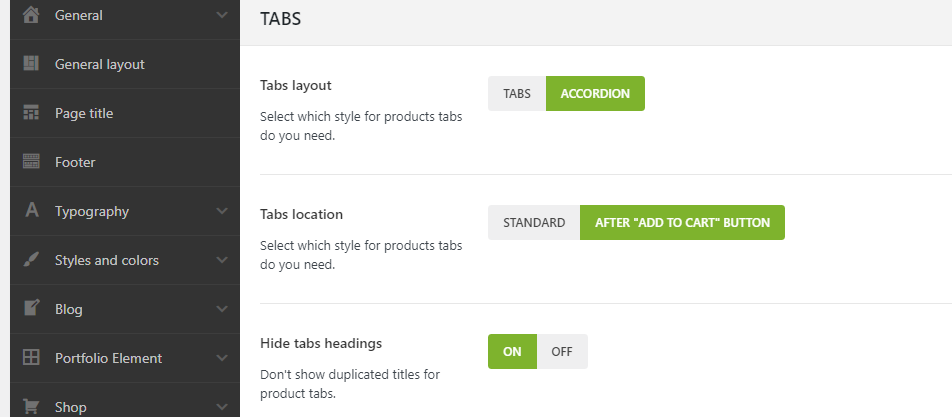Click the General home icon in sidebar
The image size is (952, 417).
(x=31, y=15)
